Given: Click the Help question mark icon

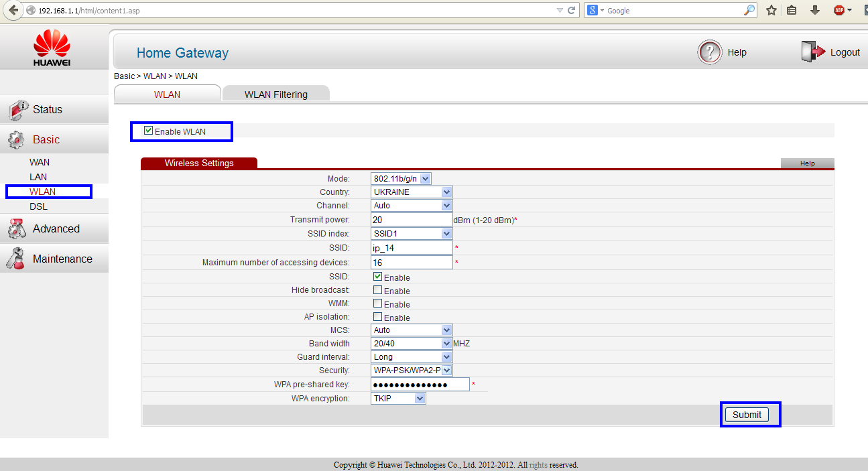Looking at the screenshot, I should tap(710, 52).
